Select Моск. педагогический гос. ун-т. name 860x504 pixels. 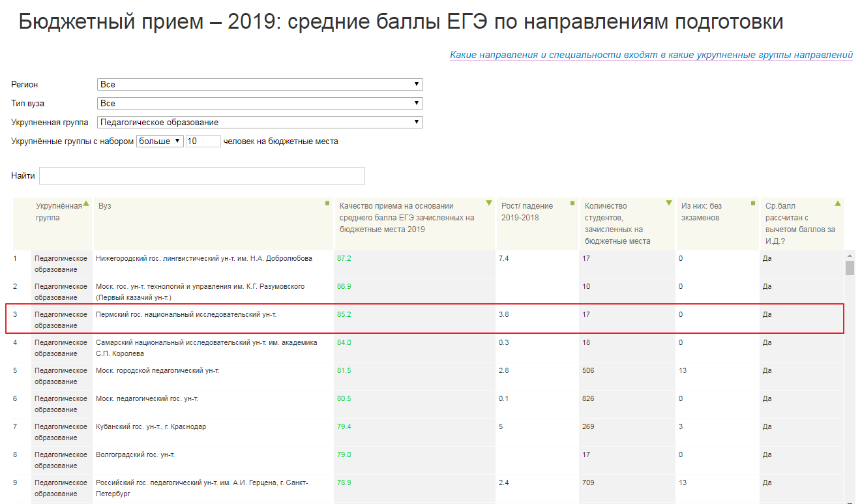point(147,398)
